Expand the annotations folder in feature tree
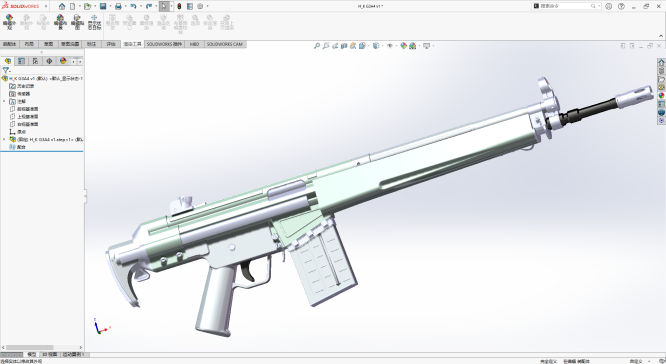666x364 pixels. click(x=4, y=102)
